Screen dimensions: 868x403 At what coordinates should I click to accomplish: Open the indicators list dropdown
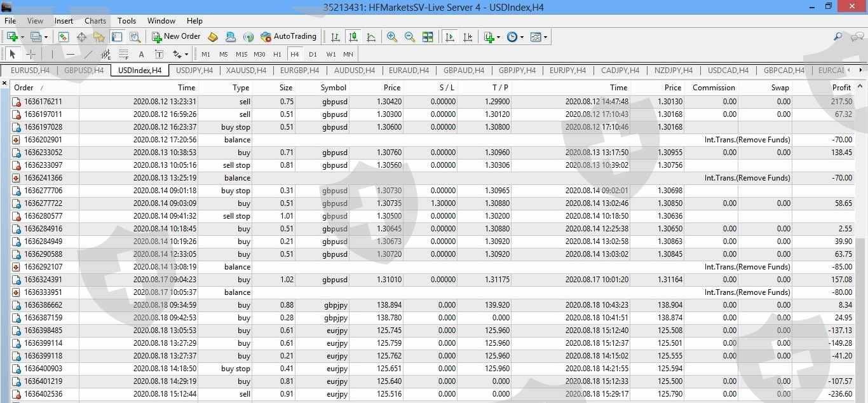click(492, 37)
